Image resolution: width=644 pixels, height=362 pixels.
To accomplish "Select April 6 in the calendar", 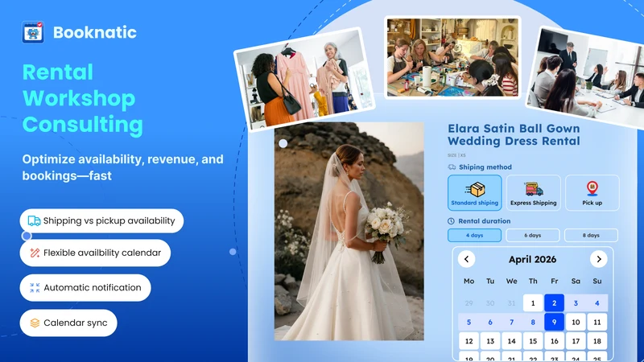I will coord(490,323).
